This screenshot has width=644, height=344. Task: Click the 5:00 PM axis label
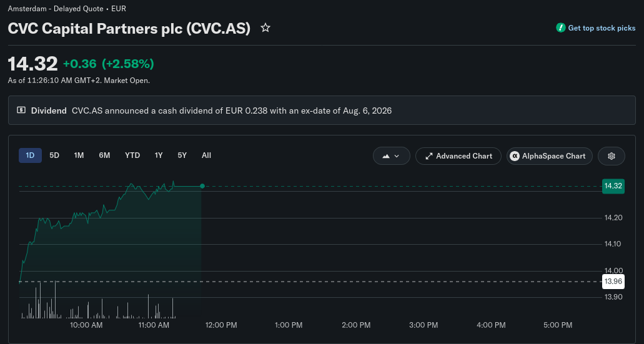pyautogui.click(x=558, y=325)
